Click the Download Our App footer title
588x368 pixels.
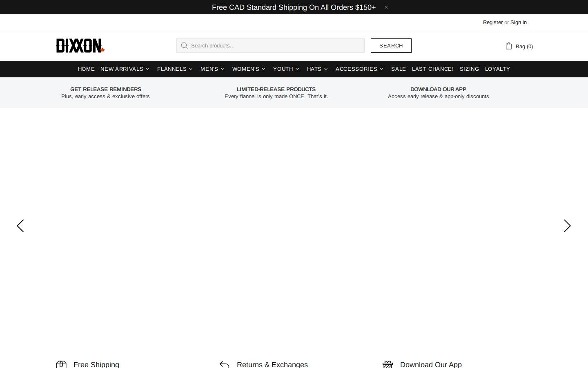[x=431, y=364]
